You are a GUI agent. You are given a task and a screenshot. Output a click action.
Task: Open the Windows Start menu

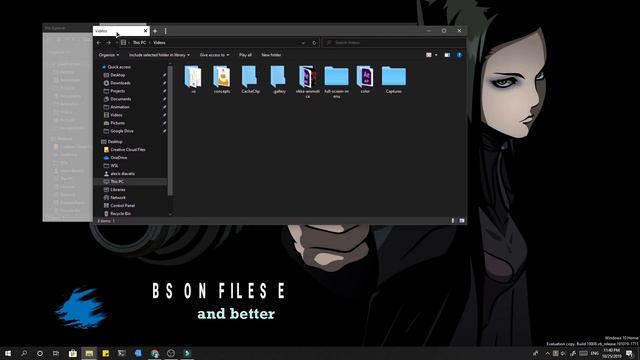point(8,353)
